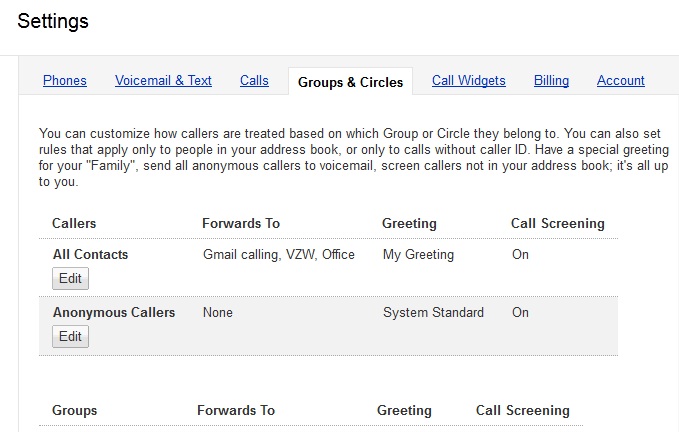Image resolution: width=679 pixels, height=432 pixels.
Task: View the Billing tab
Action: (551, 81)
